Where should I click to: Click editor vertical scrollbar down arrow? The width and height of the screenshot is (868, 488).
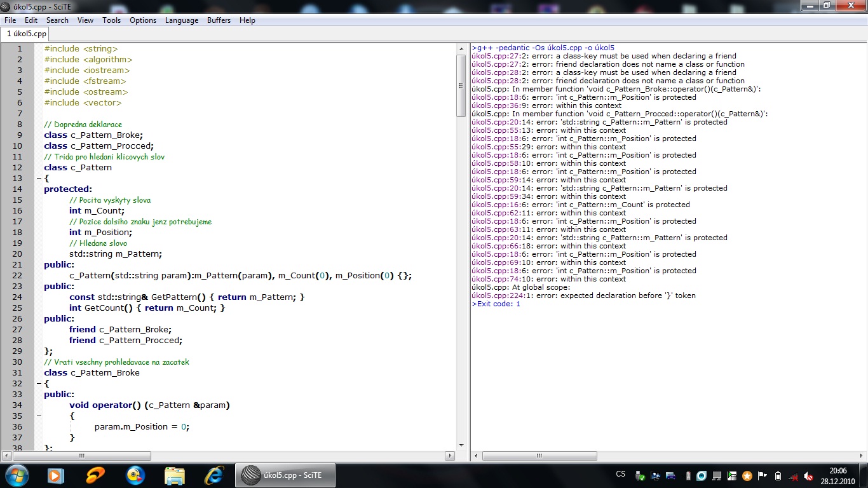point(461,445)
